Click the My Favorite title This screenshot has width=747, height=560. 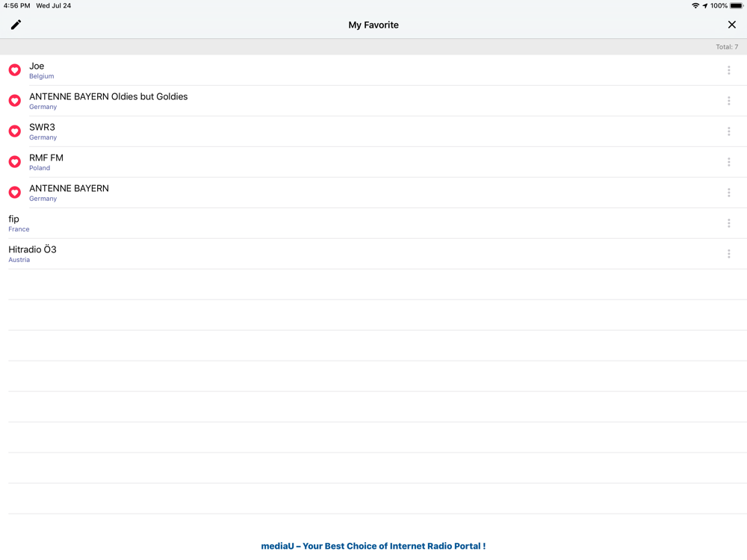(373, 25)
